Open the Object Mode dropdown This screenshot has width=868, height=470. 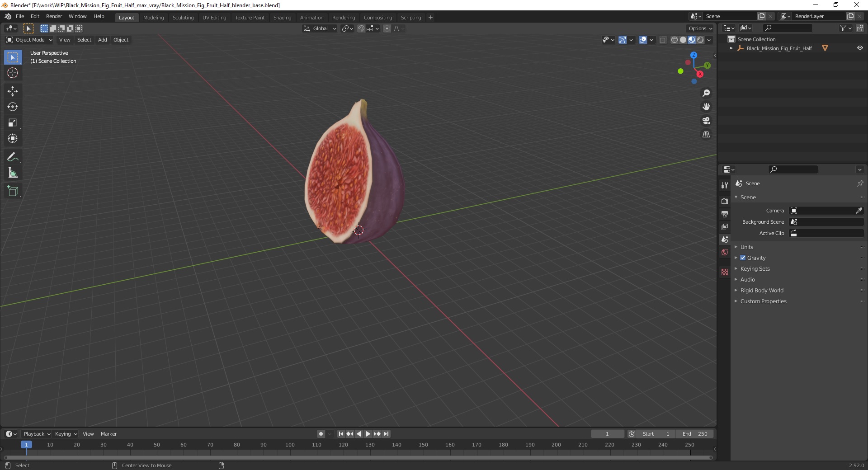29,40
